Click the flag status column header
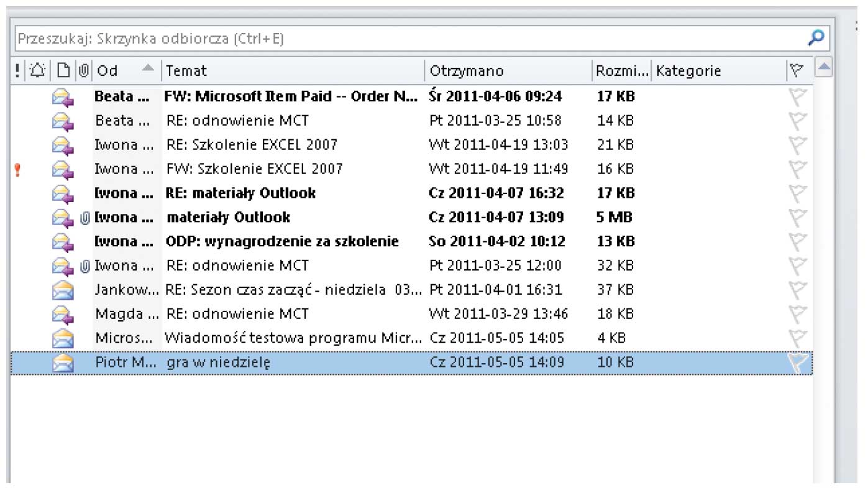 [796, 71]
